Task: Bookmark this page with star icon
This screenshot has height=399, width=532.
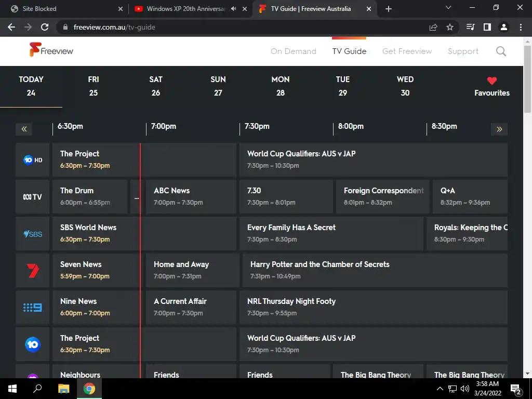Action: (449, 27)
